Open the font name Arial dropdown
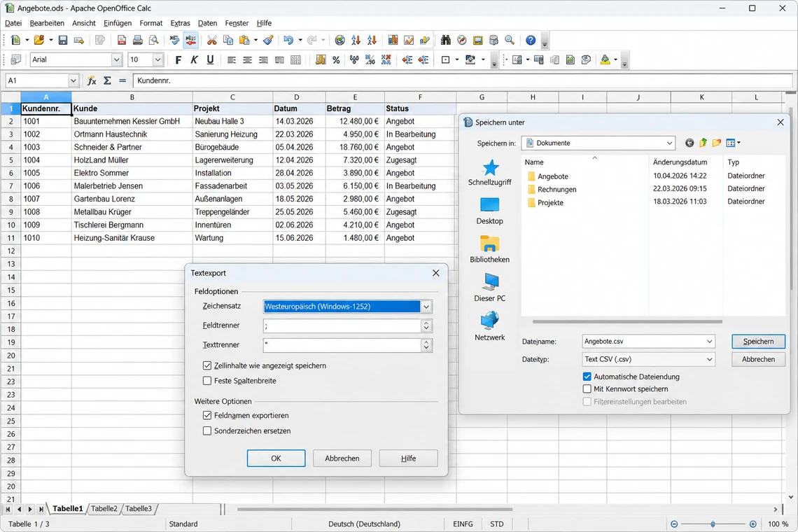 point(116,60)
